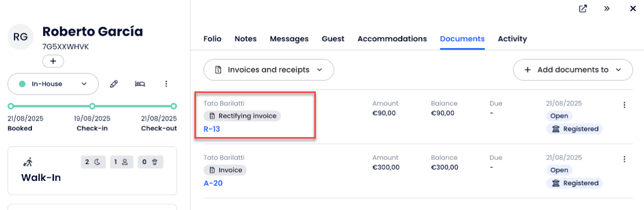Open the Accommodations tab
Image resolution: width=644 pixels, height=210 pixels.
pos(392,39)
